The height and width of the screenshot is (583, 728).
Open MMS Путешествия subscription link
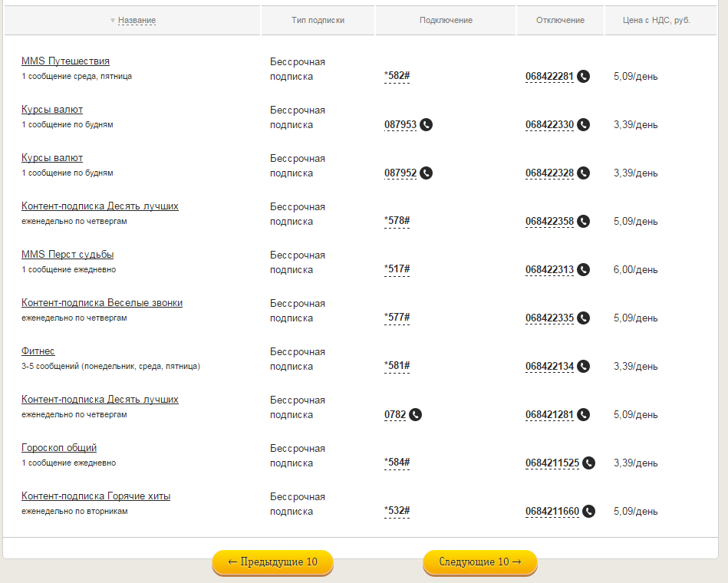point(65,61)
